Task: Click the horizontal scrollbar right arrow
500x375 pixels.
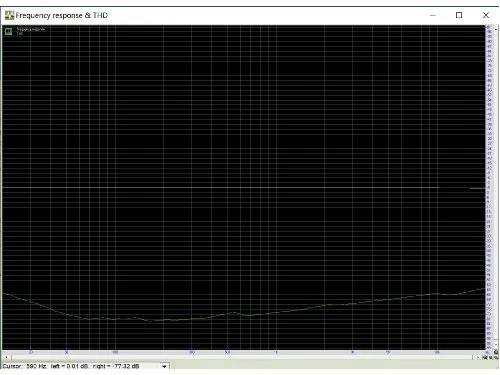Action: (478, 357)
